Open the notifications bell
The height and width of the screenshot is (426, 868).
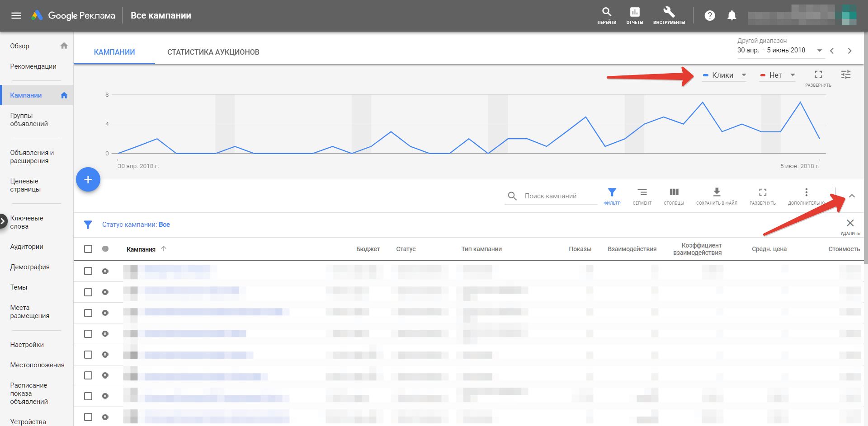731,16
